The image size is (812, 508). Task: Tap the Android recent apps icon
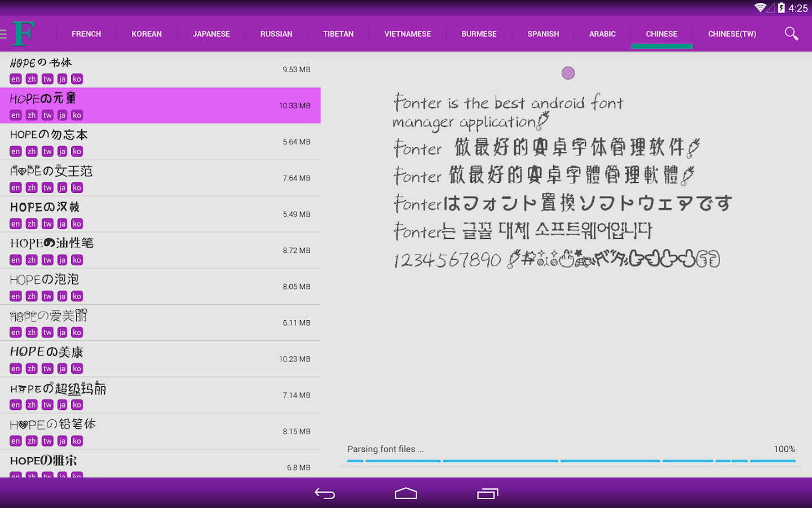coord(488,494)
